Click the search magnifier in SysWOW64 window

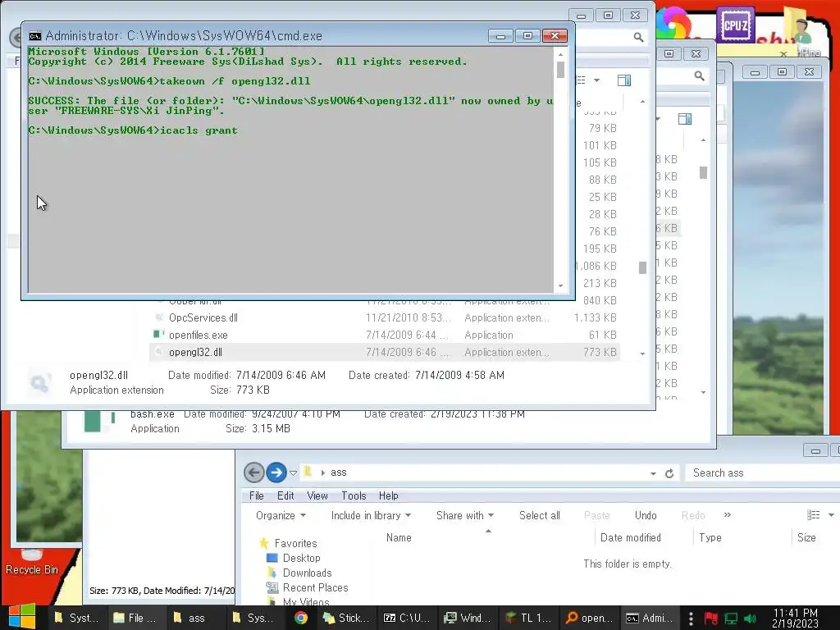click(638, 37)
